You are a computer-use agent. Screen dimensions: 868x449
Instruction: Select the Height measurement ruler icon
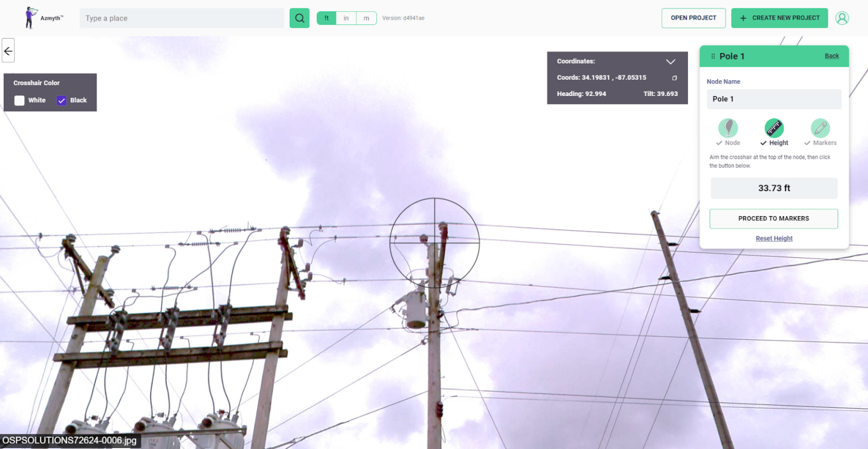774,129
